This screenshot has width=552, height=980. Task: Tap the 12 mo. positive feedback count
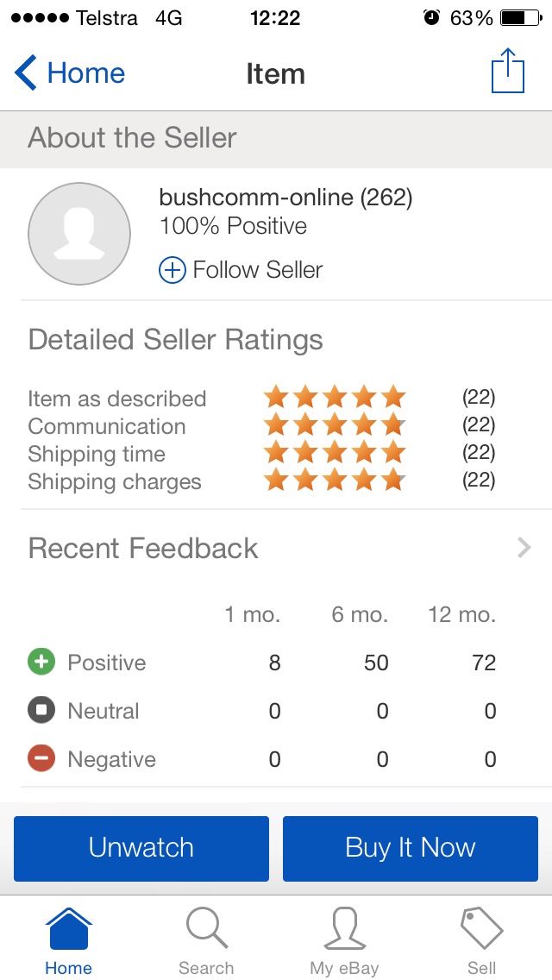click(484, 663)
